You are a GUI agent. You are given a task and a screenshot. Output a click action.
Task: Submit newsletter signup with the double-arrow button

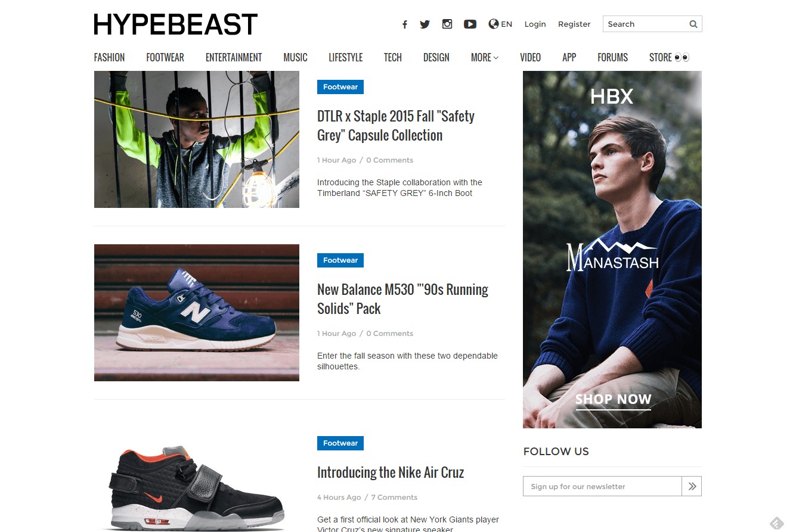[x=692, y=486]
